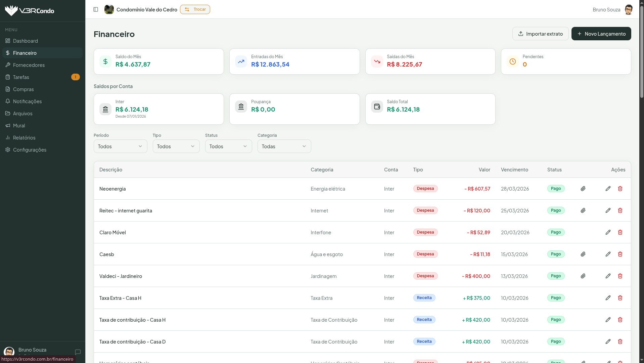Delete the Taxa Extra - Casa H entry
This screenshot has width=644, height=363.
click(x=620, y=298)
